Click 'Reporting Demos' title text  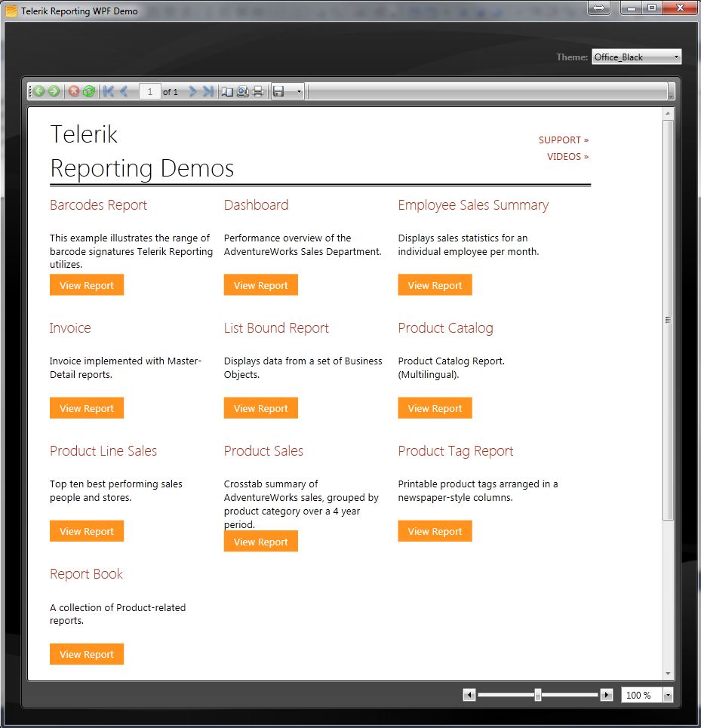[x=142, y=168]
